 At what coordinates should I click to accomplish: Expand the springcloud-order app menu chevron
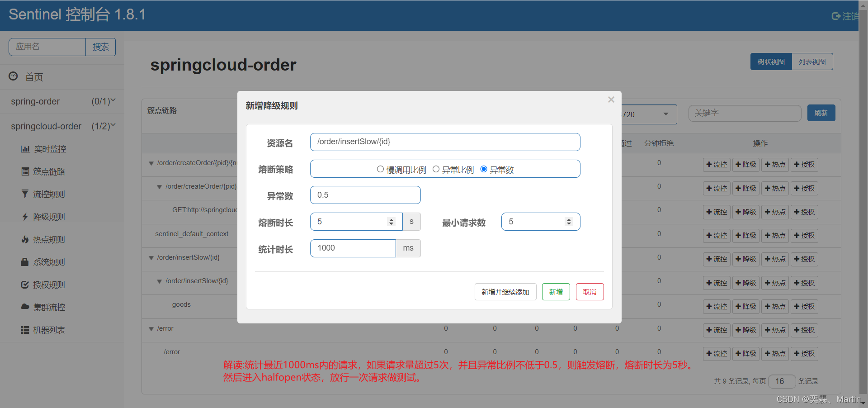(x=113, y=125)
